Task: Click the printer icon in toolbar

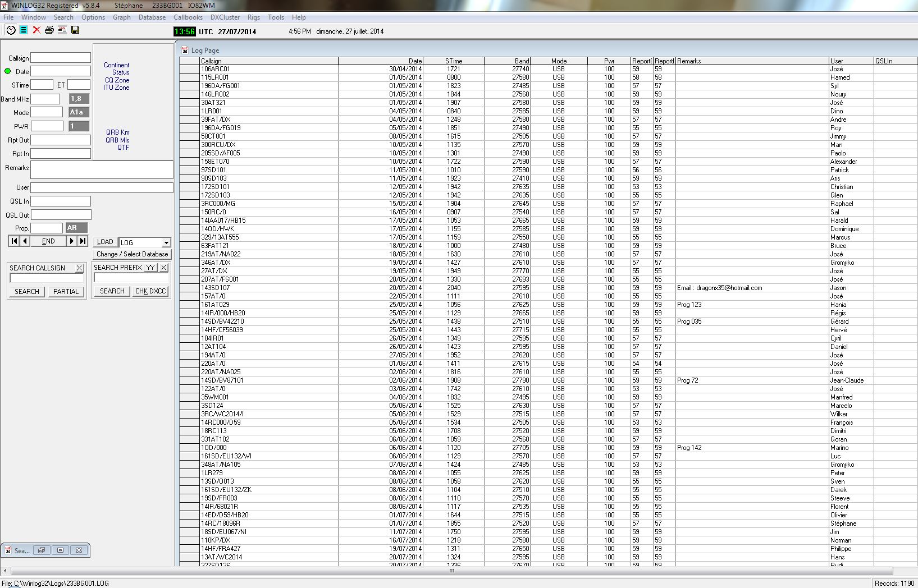Action: pyautogui.click(x=49, y=30)
